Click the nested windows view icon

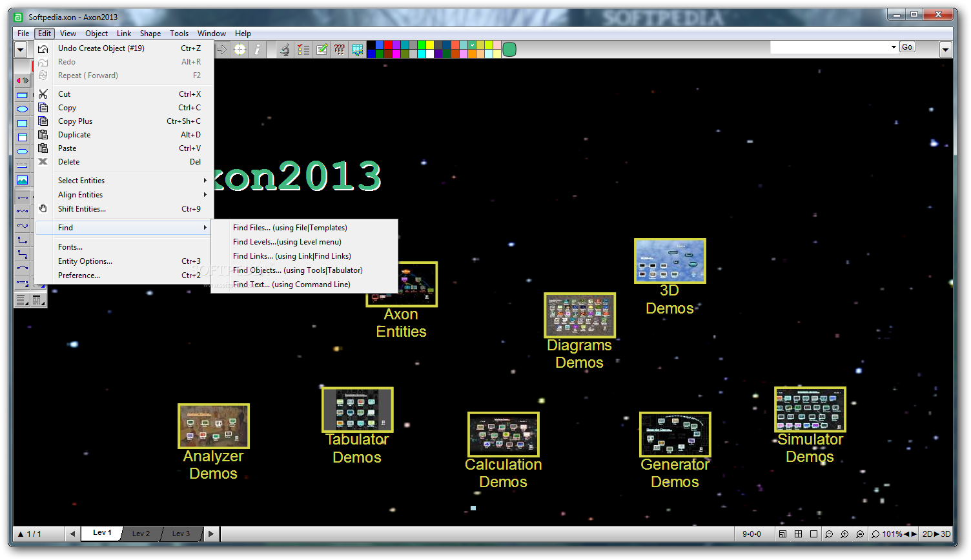[782, 534]
